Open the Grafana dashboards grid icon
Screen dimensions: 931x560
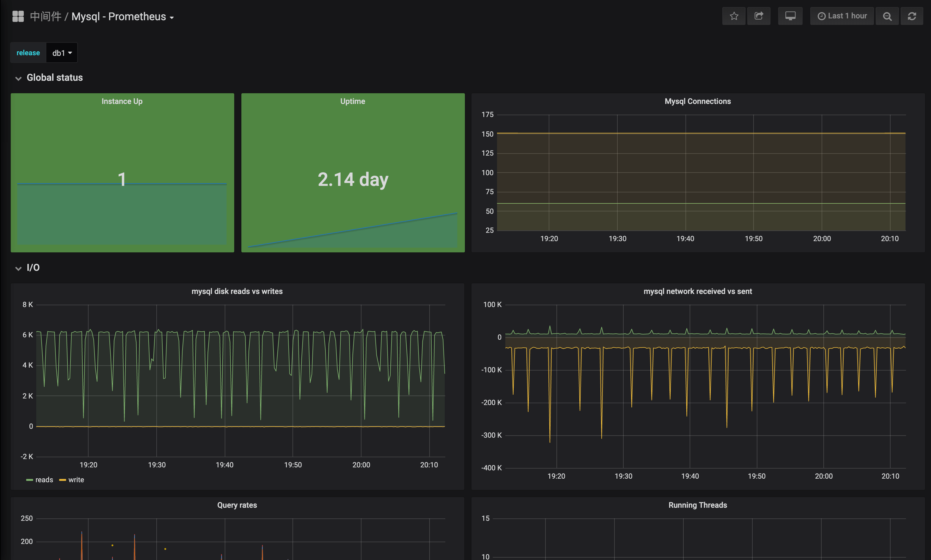(x=18, y=16)
